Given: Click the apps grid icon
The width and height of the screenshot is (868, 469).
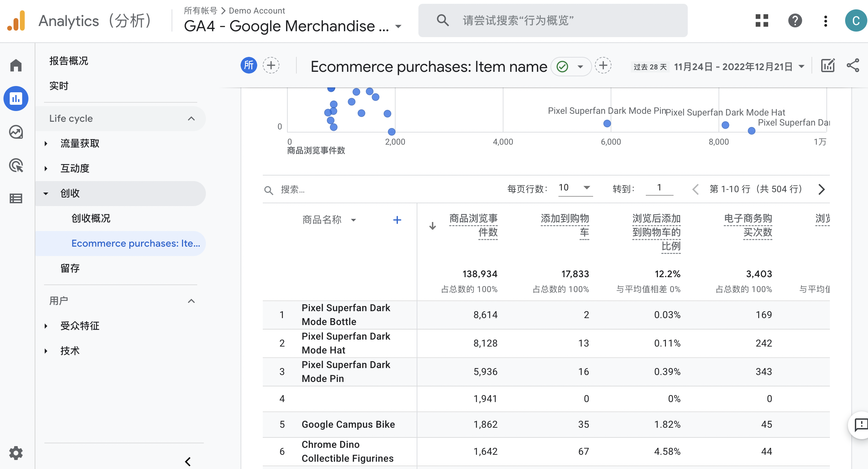Looking at the screenshot, I should (x=762, y=21).
